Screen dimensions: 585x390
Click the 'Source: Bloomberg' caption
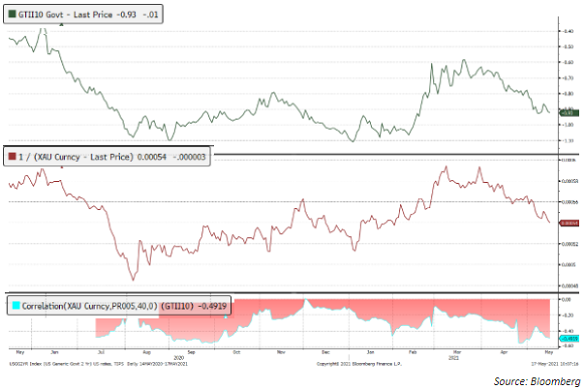pyautogui.click(x=537, y=381)
